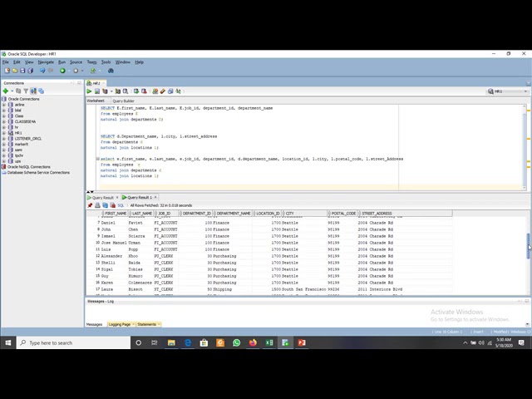532x399 pixels.
Task: Expand the LISTENER_ORCL connection node
Action: [3, 139]
